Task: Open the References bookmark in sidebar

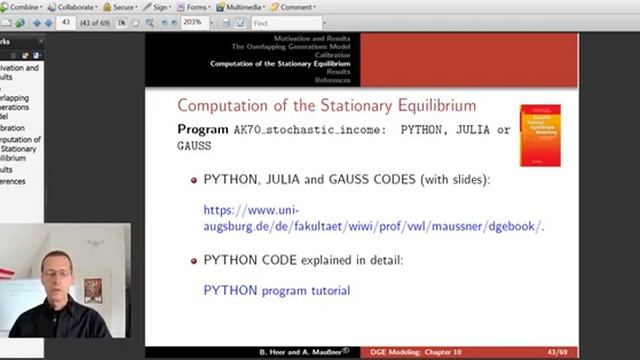Action: (x=13, y=181)
